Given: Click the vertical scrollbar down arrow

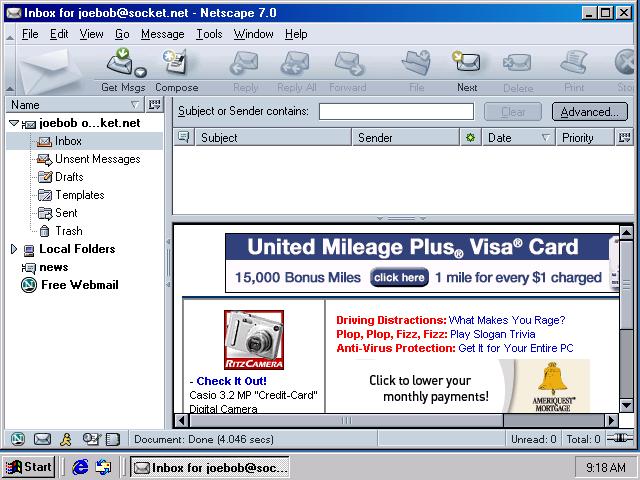Looking at the screenshot, I should (627, 406).
